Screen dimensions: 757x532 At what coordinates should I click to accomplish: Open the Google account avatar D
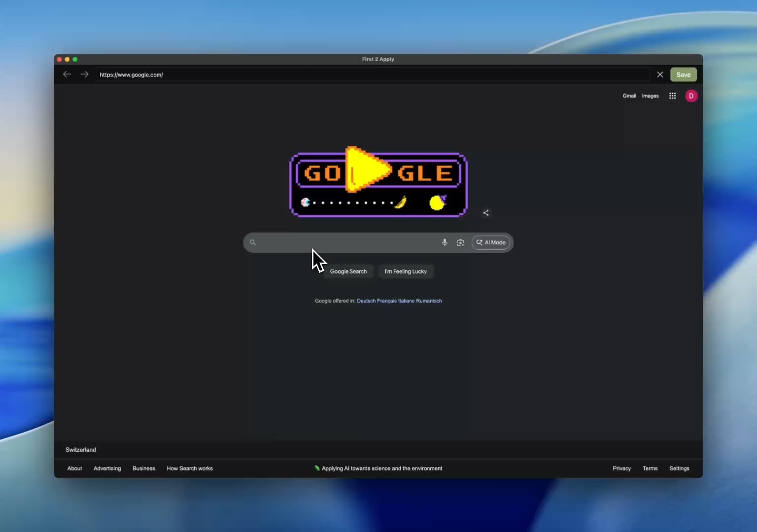691,96
